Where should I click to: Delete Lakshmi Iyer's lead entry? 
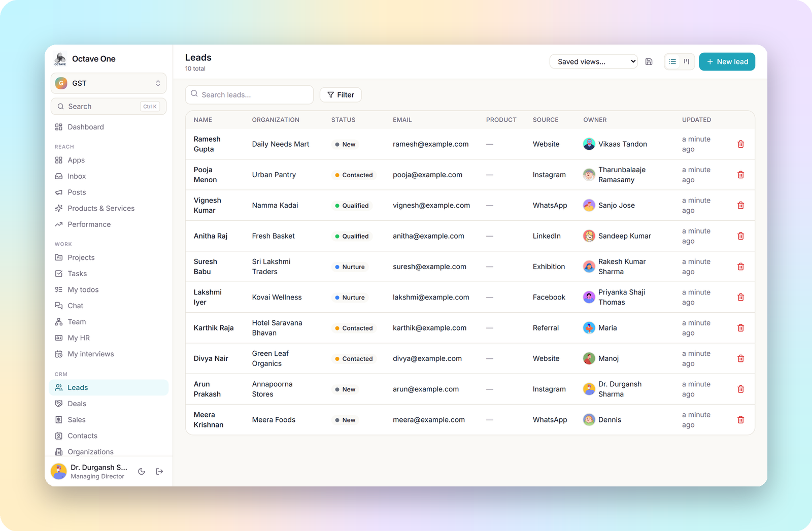pos(740,297)
